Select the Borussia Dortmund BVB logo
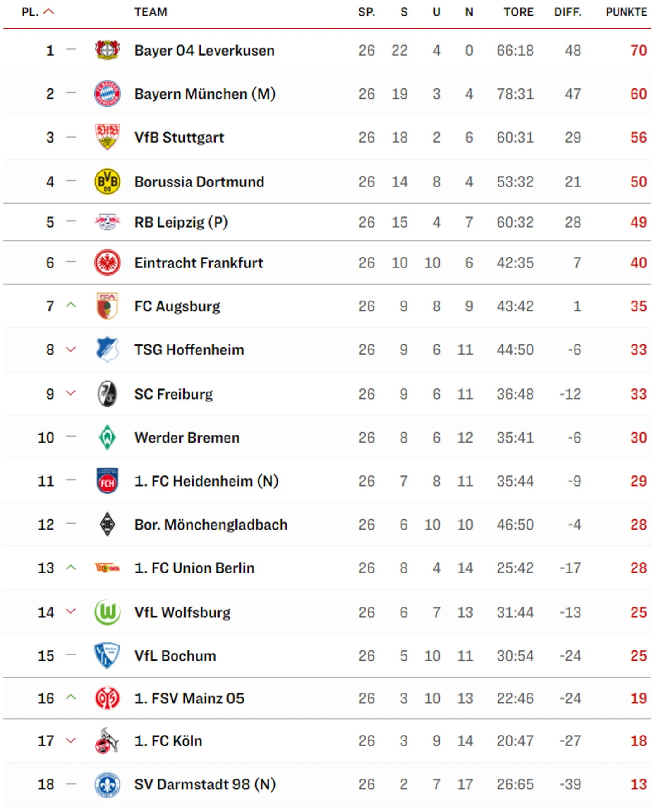The width and height of the screenshot is (661, 812). coord(107,182)
